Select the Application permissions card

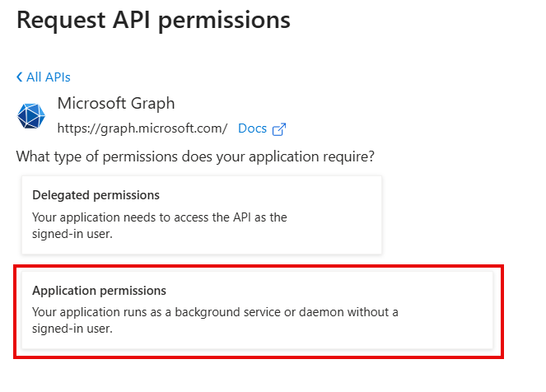tap(257, 310)
